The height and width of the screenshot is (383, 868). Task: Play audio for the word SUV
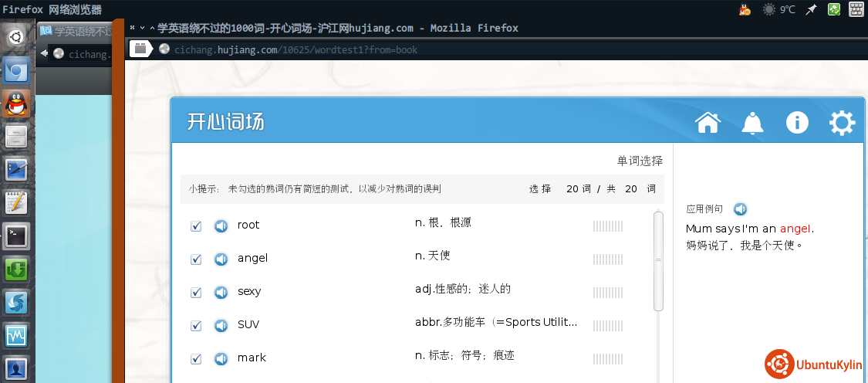point(221,325)
